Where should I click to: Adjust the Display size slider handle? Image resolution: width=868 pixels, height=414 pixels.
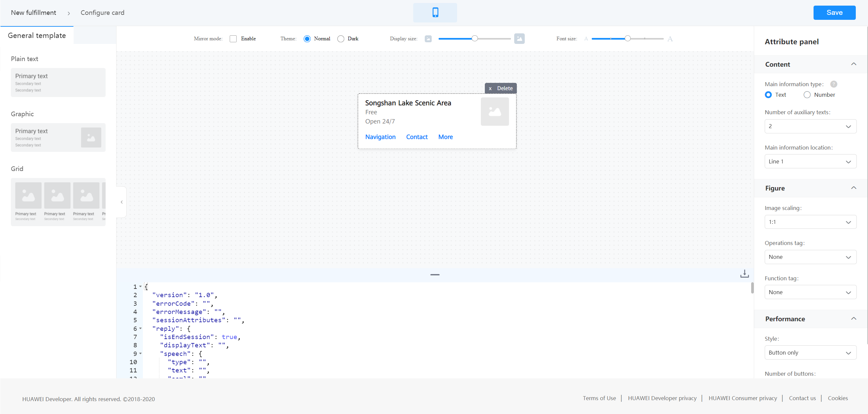(475, 38)
